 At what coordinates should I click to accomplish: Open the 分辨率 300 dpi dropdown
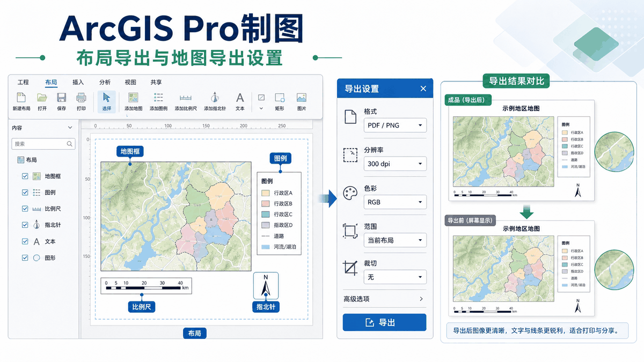click(x=395, y=164)
